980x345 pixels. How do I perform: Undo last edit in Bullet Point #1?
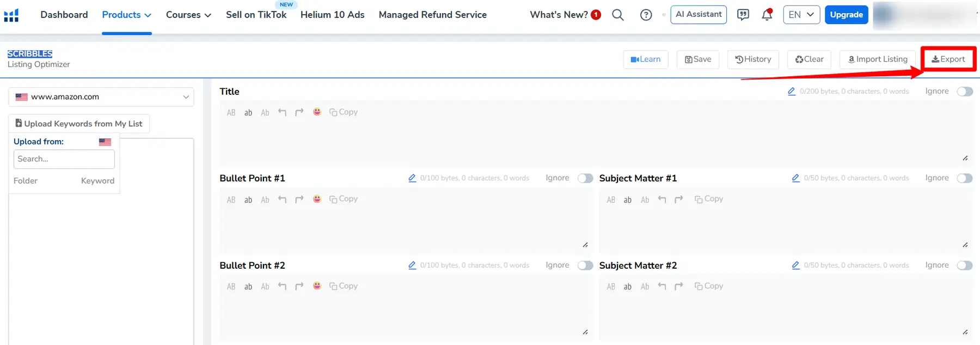point(282,199)
